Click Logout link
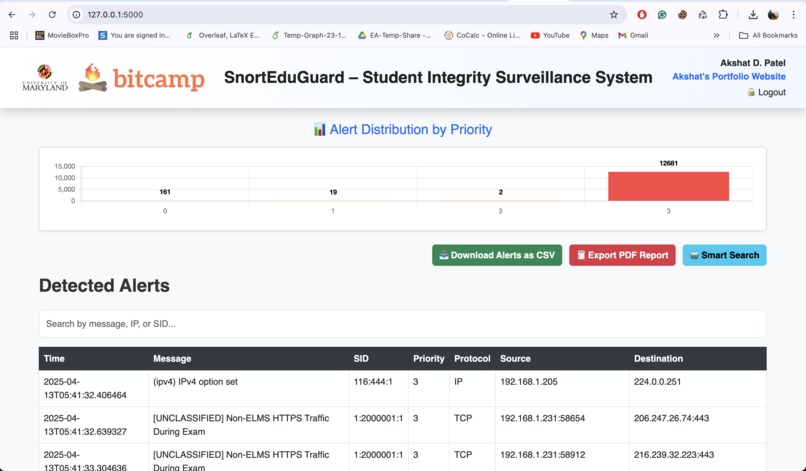The width and height of the screenshot is (806, 471). click(x=766, y=92)
